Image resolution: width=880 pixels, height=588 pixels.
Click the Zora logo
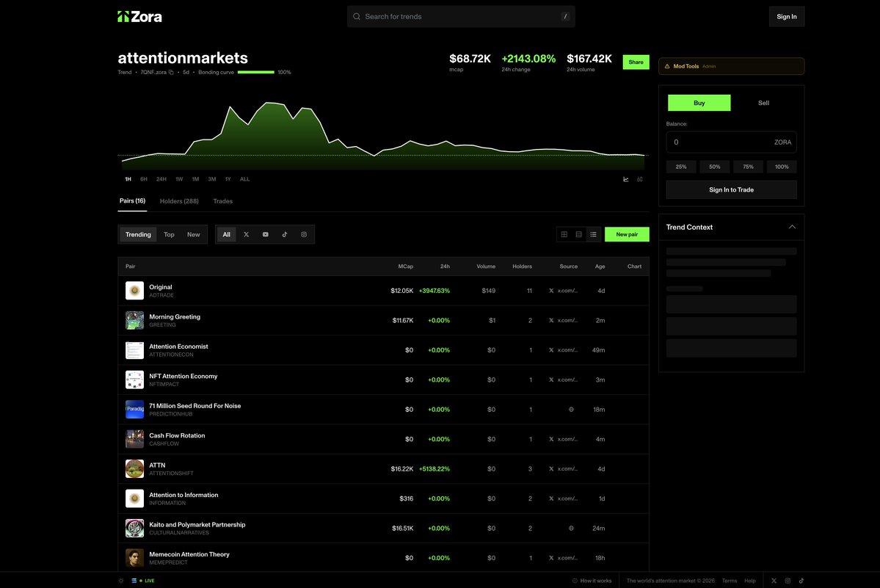pyautogui.click(x=139, y=17)
